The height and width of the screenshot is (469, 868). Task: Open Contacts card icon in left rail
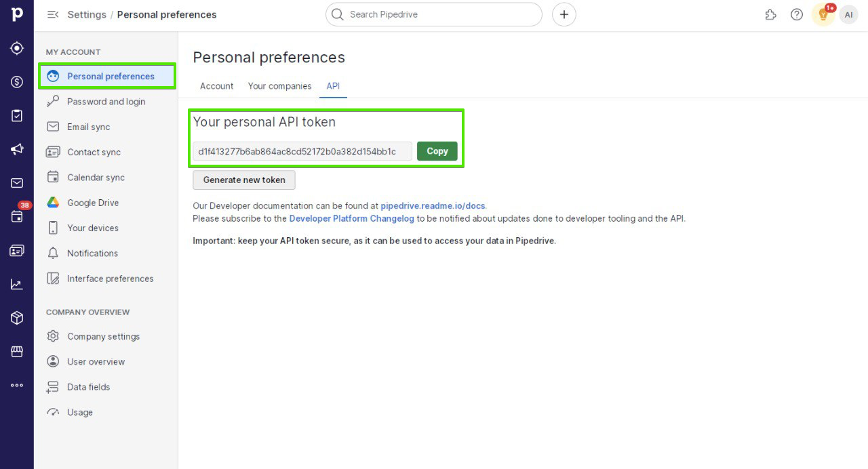pos(17,251)
